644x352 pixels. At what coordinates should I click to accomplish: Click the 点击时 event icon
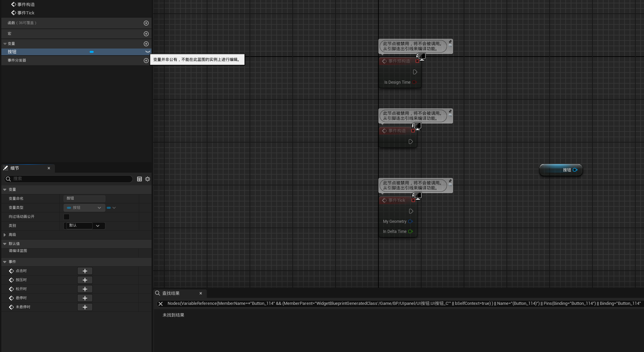pos(11,271)
